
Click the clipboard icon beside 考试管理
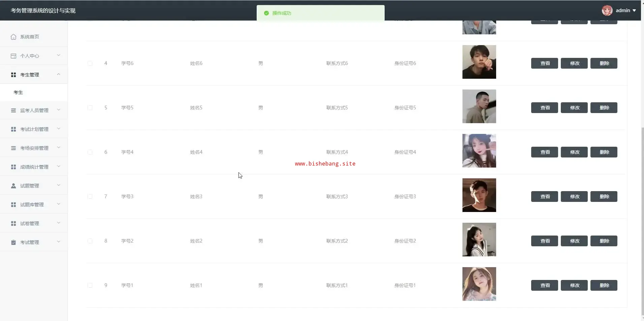click(x=13, y=242)
